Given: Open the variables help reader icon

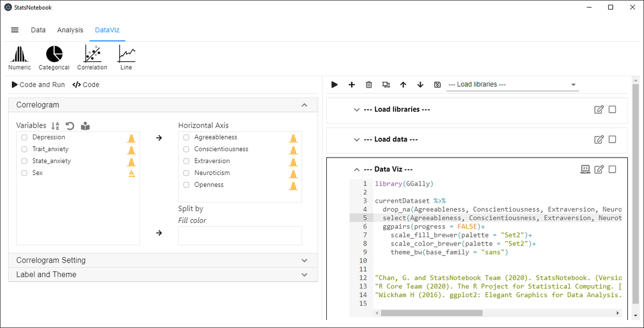Looking at the screenshot, I should pos(85,126).
